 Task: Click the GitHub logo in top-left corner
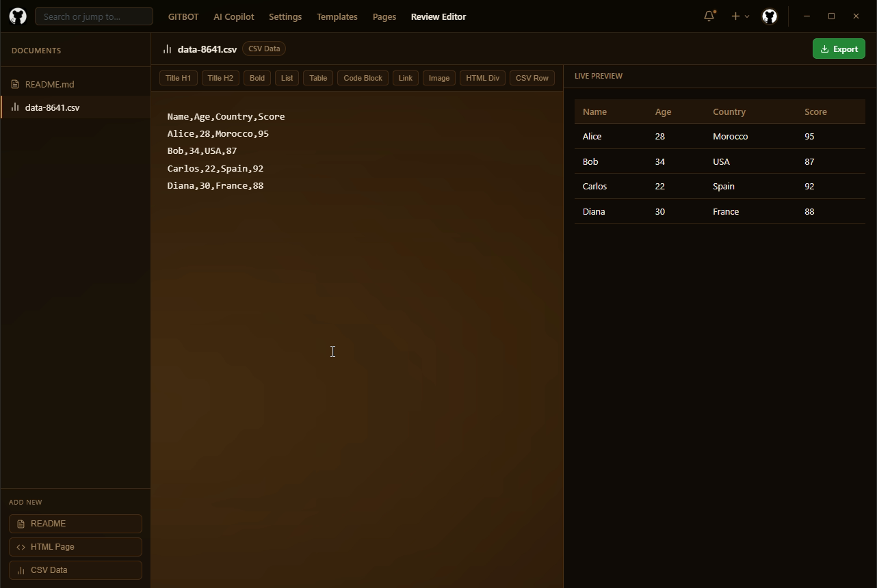[x=18, y=16]
